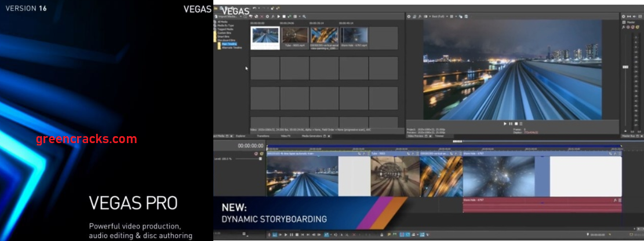Stop preview with Project Media stop icon
This screenshot has width=644, height=241.
point(284,16)
